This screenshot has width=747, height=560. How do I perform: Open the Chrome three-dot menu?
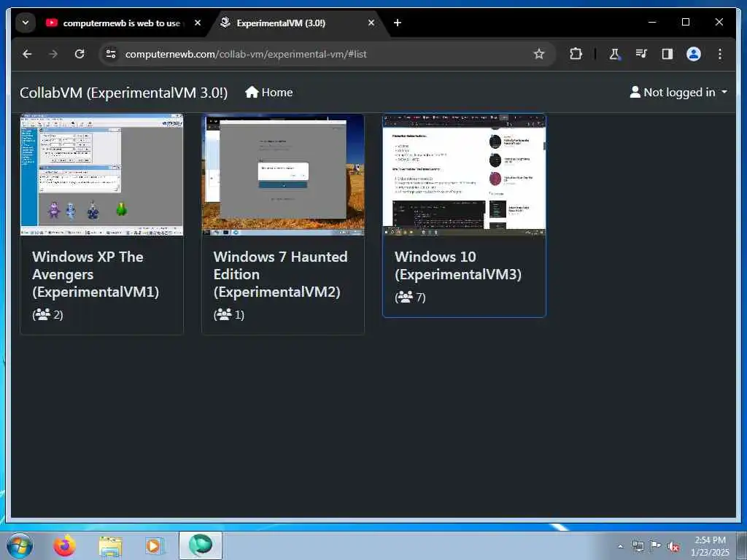720,54
